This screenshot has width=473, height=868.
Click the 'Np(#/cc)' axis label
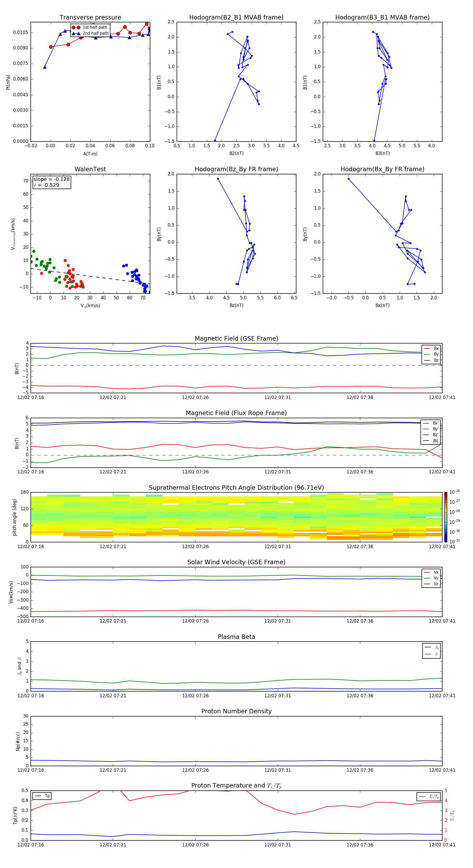(18, 741)
